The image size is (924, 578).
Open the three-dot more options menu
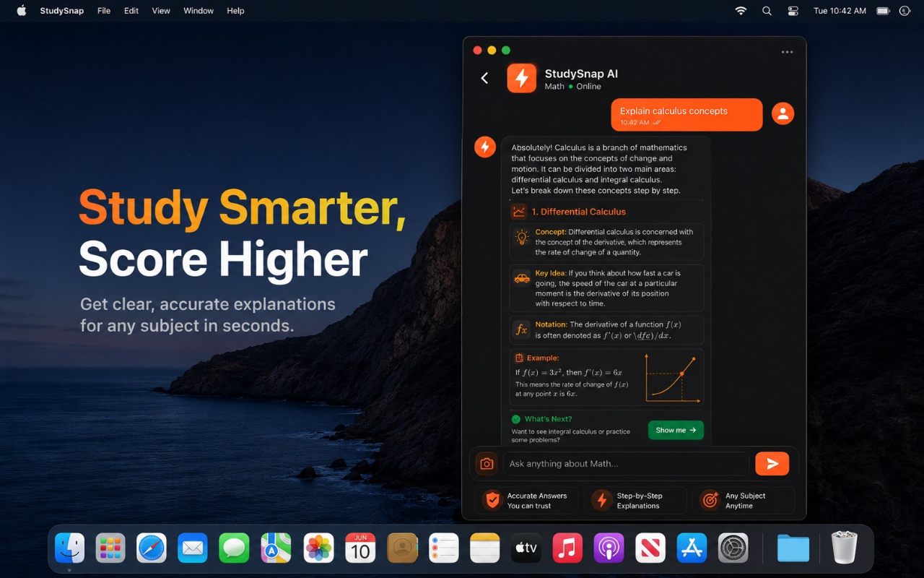[x=787, y=52]
